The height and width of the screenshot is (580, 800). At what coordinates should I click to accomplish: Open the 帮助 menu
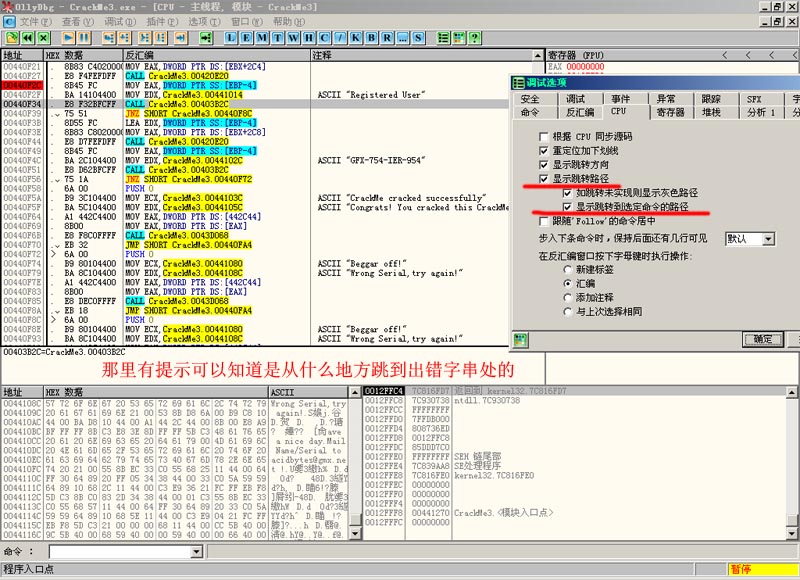click(x=289, y=21)
